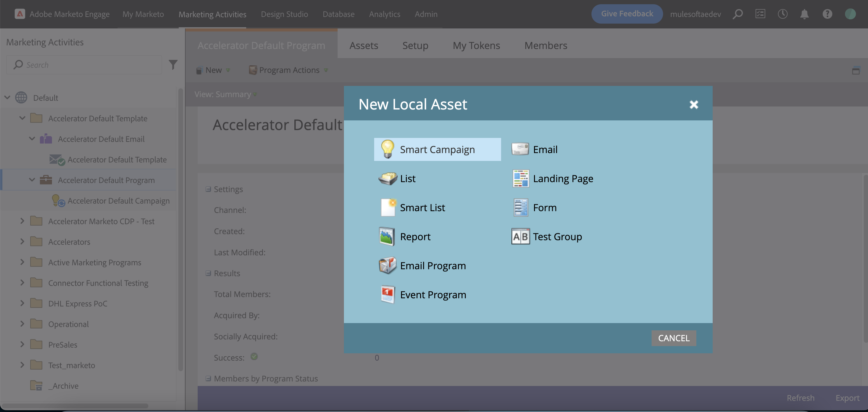Screen dimensions: 868x412
Task: Close the New Local Asset dialog
Action: point(693,105)
